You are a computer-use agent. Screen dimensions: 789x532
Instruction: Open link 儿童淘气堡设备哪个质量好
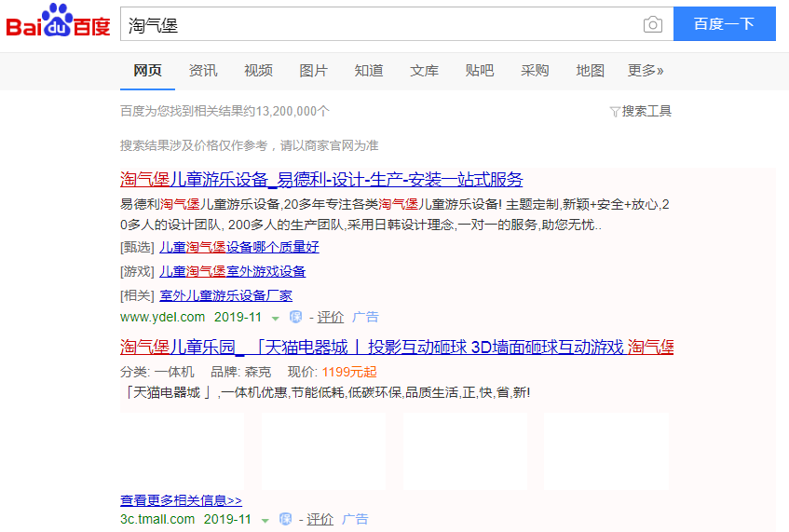(x=239, y=247)
